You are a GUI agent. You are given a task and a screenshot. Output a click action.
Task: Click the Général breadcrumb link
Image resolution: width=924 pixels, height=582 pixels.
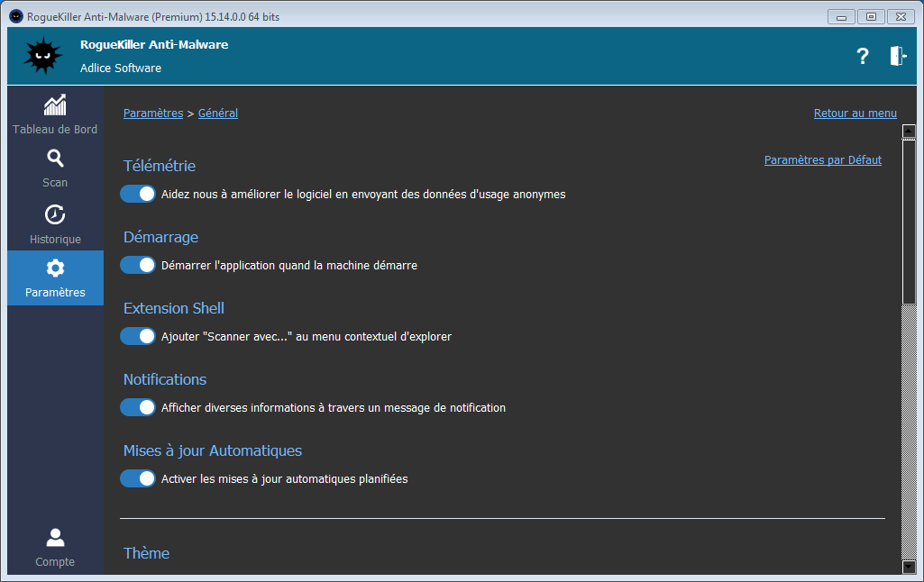tap(218, 114)
